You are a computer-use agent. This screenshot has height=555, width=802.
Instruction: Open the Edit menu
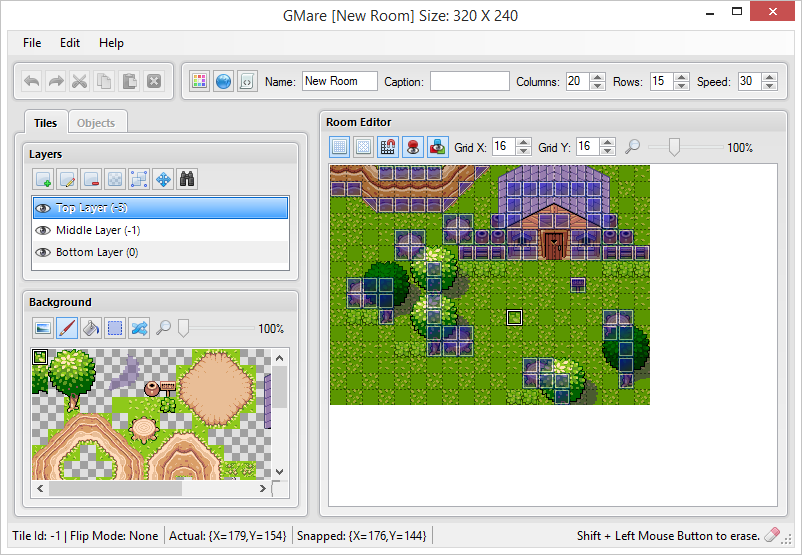tap(70, 43)
